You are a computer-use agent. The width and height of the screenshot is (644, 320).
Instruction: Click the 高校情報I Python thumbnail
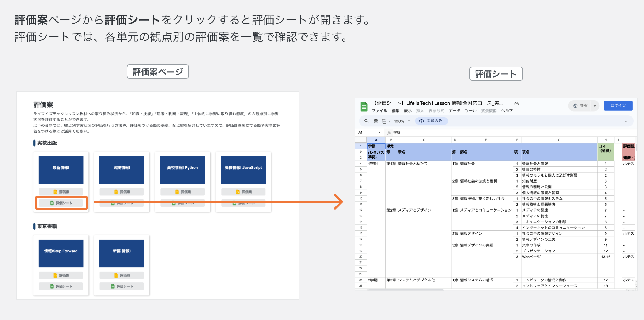coord(183,170)
